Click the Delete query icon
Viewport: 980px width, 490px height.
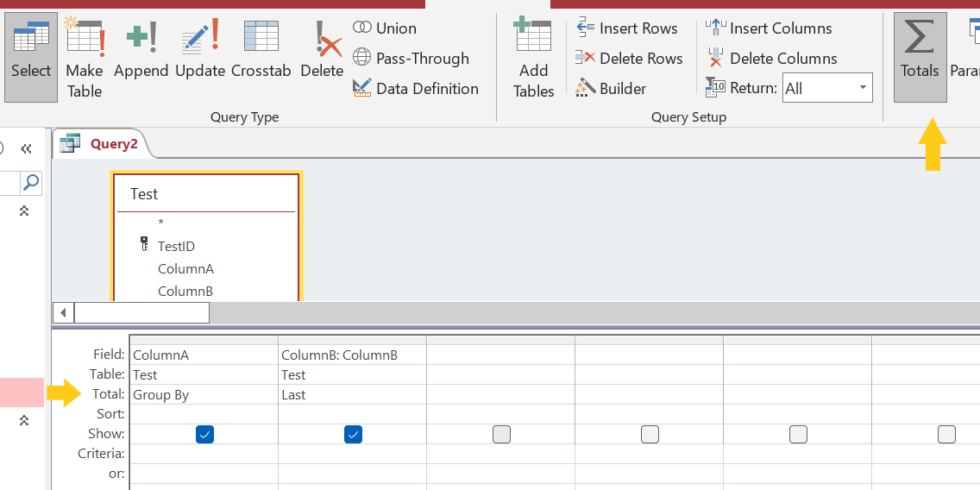pos(322,49)
